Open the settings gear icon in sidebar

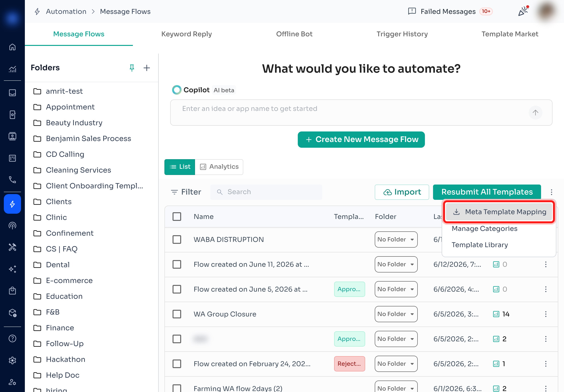12,360
